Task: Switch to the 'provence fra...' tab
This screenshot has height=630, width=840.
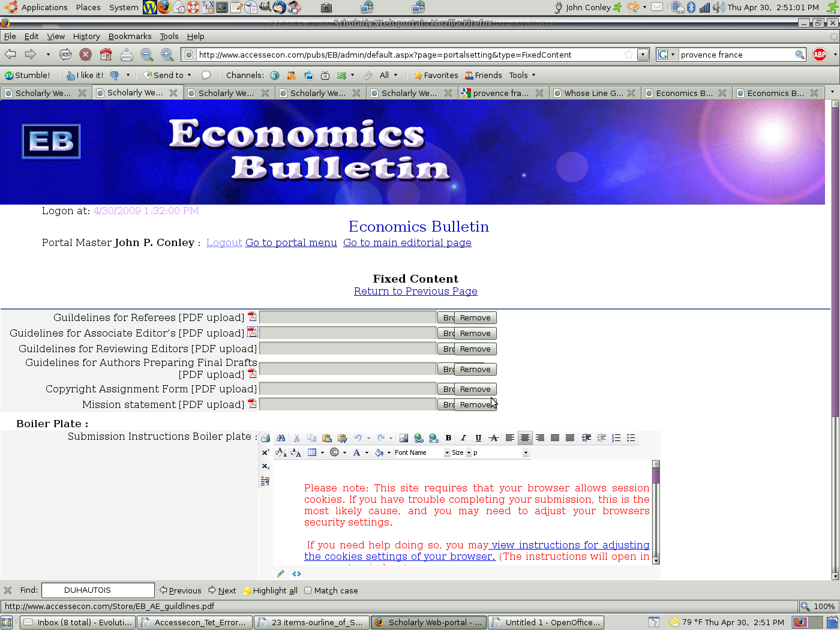Action: coord(502,93)
